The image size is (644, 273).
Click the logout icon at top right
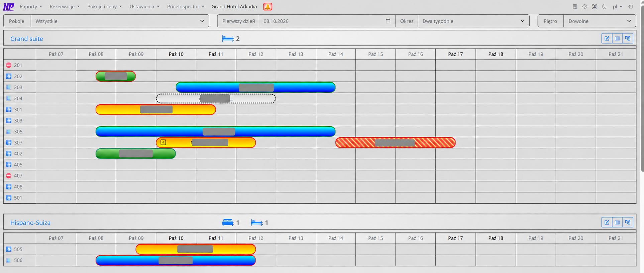[x=631, y=7]
